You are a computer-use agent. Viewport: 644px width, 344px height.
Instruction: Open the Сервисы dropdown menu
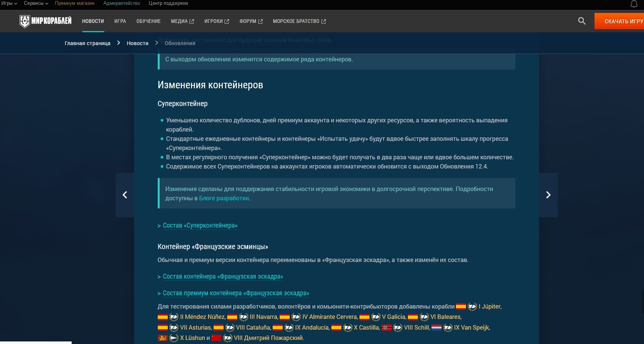pyautogui.click(x=36, y=3)
